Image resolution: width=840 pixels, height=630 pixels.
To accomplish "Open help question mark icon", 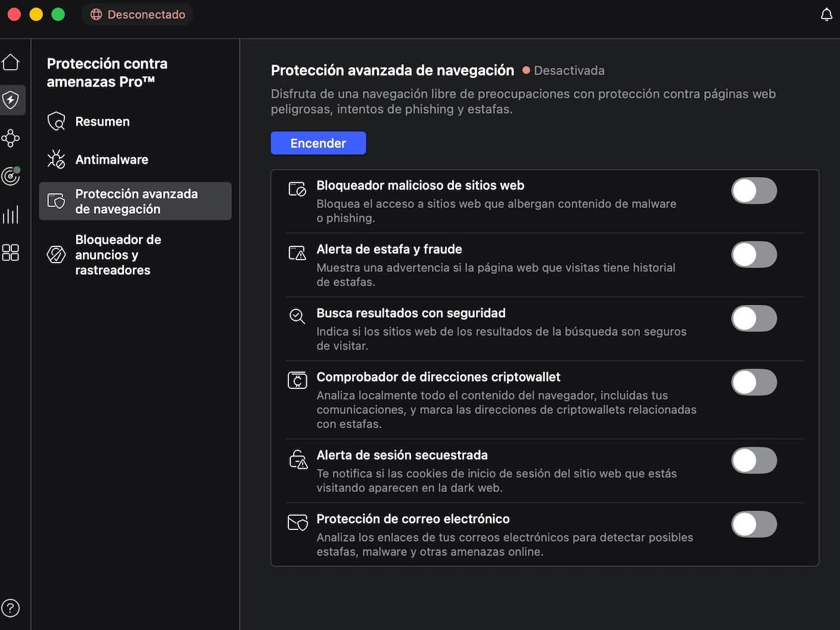I will [11, 608].
